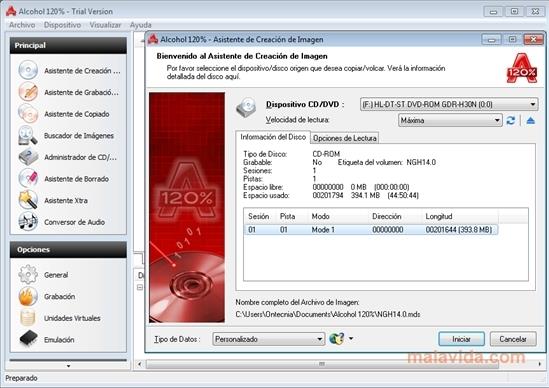Launch Asistente de Borrado eraser icon
The image size is (549, 388).
click(x=28, y=178)
